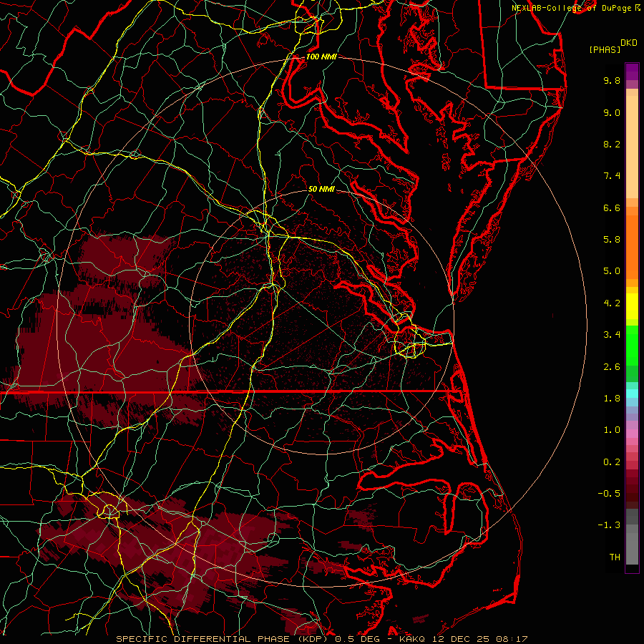Click the KAKQ radar site identifier
The image size is (644, 644).
point(414,639)
